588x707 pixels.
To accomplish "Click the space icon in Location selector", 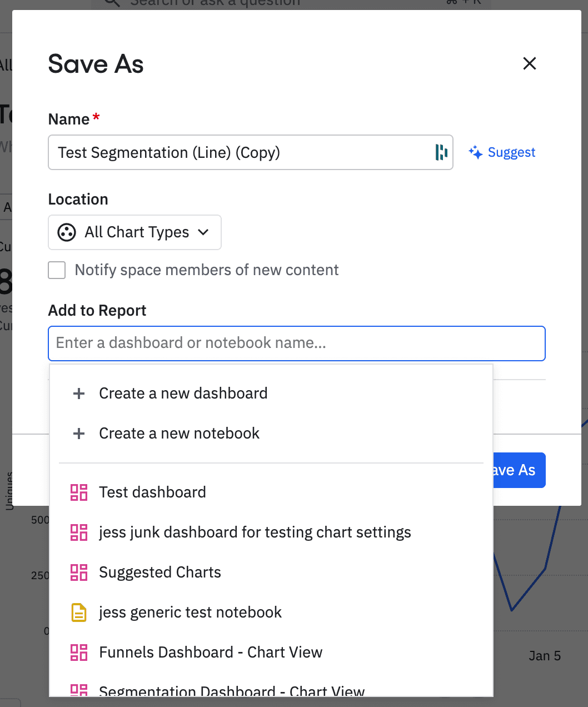I will pyautogui.click(x=67, y=232).
